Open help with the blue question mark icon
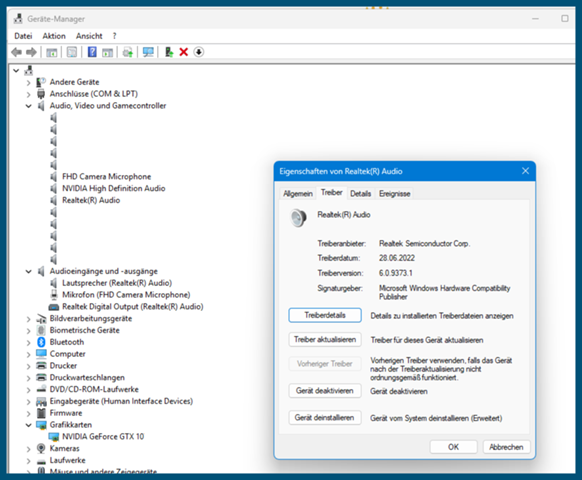This screenshot has width=582, height=480. tap(92, 52)
